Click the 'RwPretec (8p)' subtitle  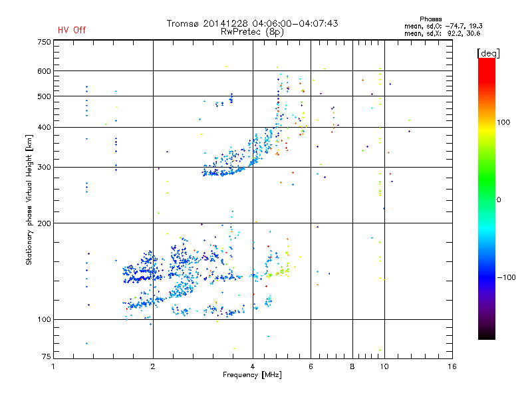tap(252, 32)
